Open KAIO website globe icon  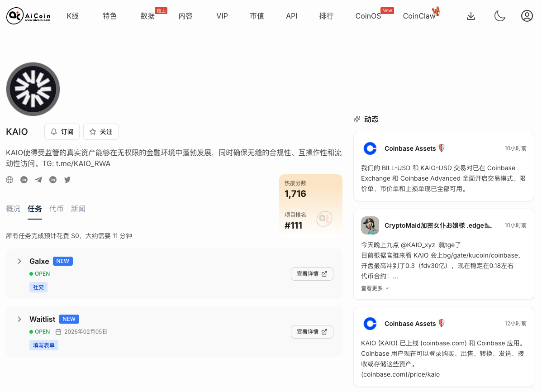[10, 180]
